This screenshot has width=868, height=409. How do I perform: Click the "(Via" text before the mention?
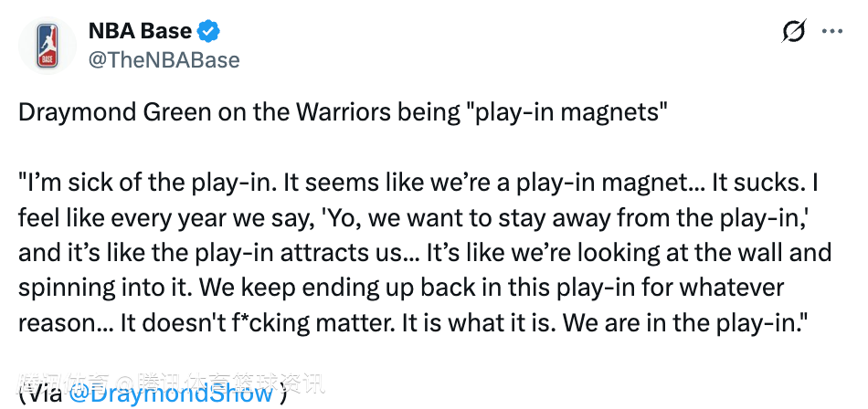click(40, 393)
